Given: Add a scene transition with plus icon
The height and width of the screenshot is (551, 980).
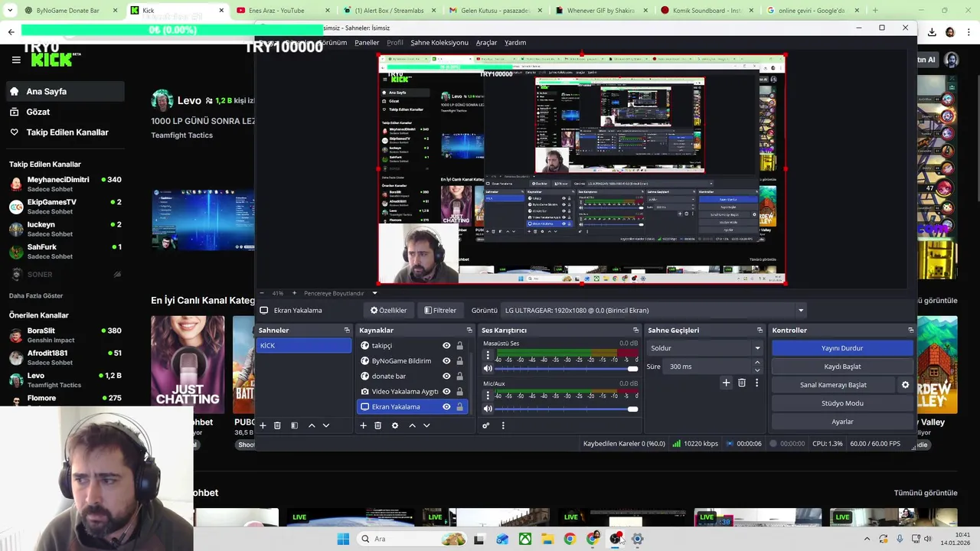Looking at the screenshot, I should coord(726,383).
